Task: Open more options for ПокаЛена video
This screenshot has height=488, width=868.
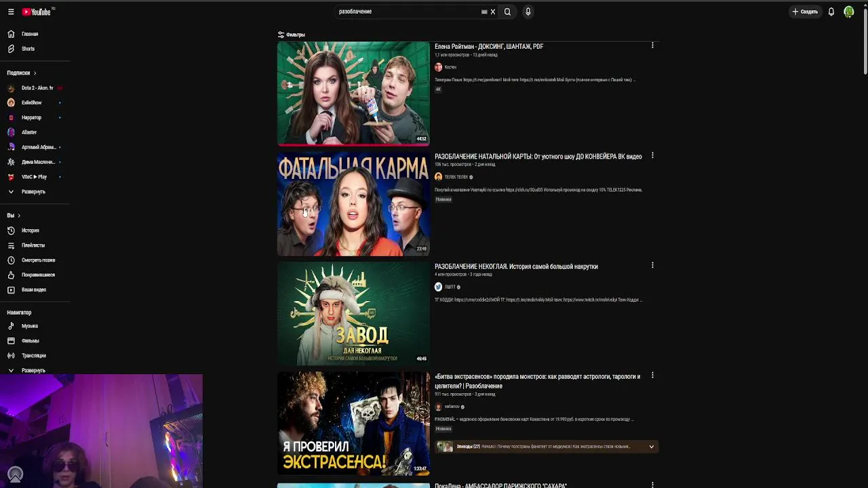Action: (652, 484)
